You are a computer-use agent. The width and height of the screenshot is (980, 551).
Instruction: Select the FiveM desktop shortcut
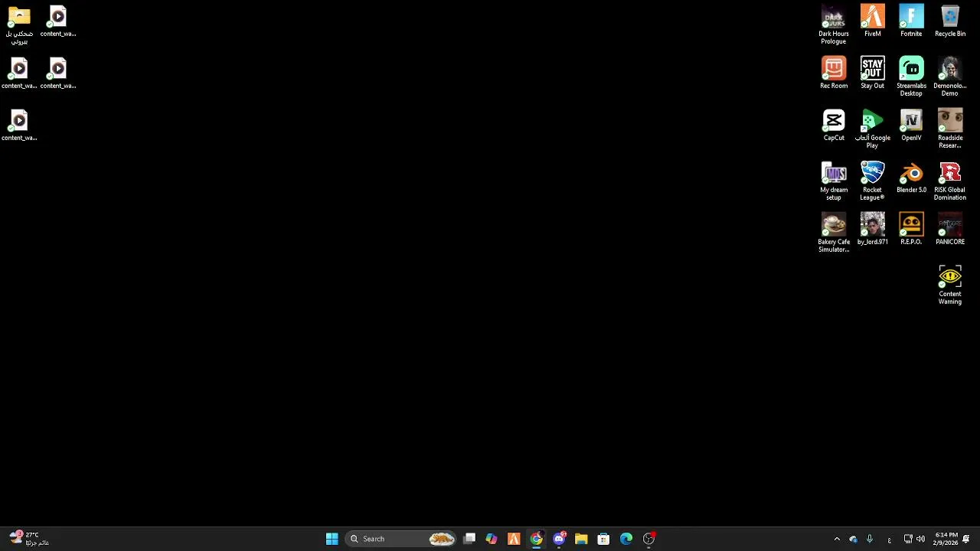[x=872, y=21]
